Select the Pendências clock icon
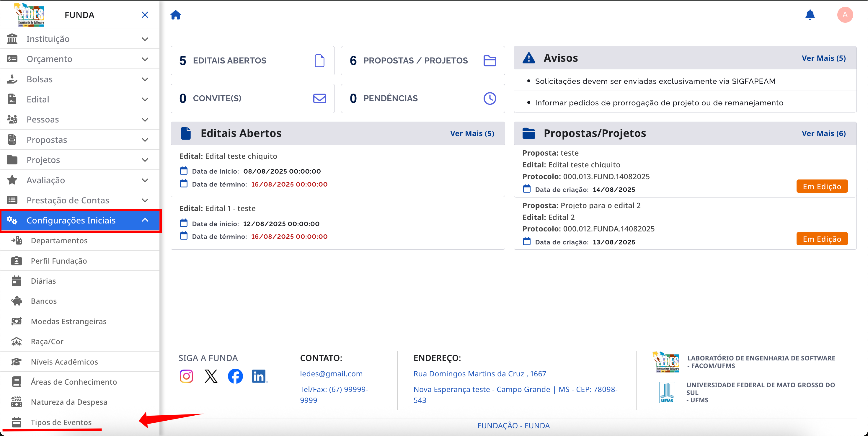The image size is (868, 436). (x=490, y=98)
